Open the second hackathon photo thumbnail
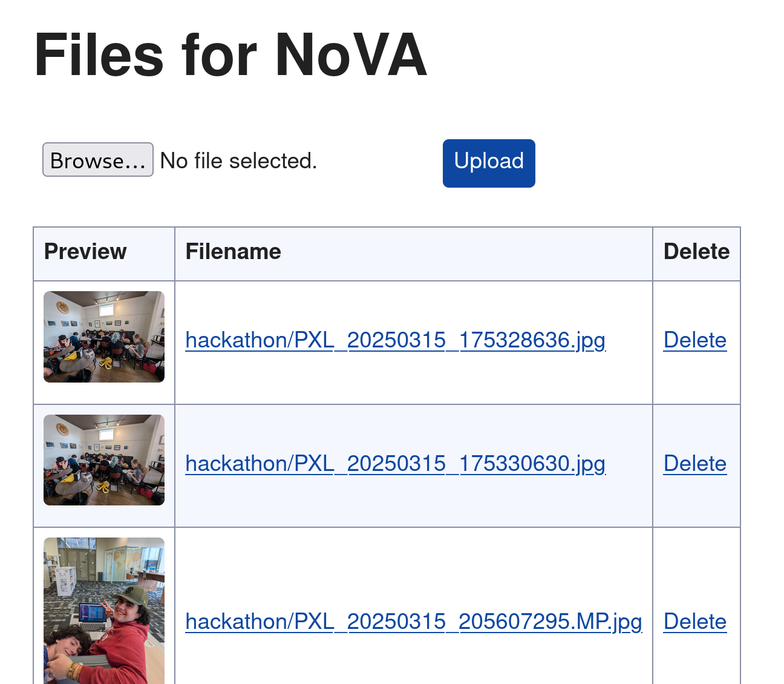This screenshot has height=684, width=784. pos(104,460)
